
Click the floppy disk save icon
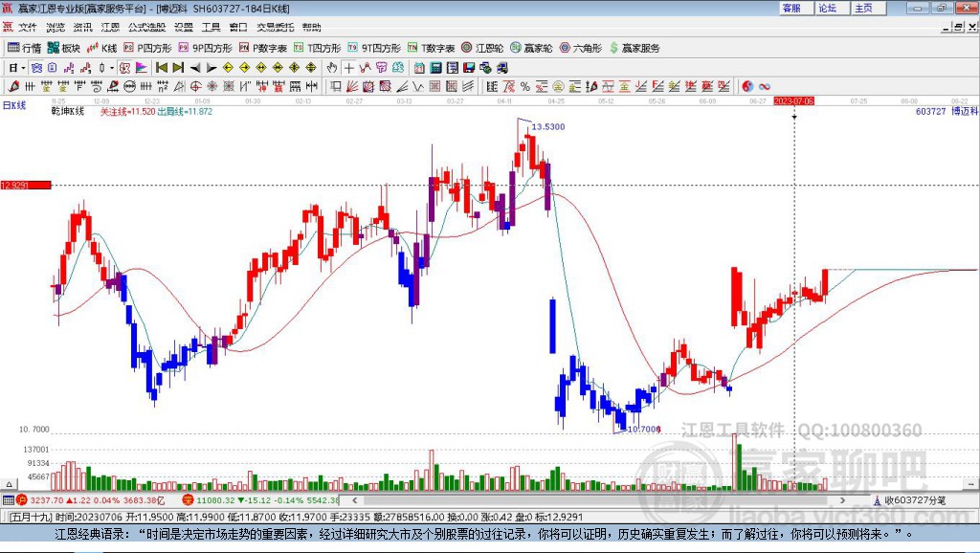pyautogui.click(x=469, y=68)
